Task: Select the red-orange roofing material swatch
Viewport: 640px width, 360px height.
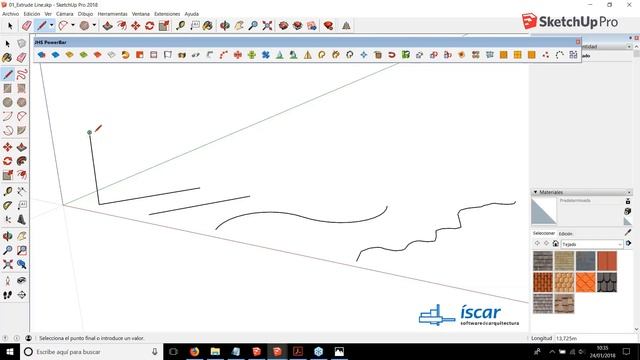Action: tap(607, 261)
